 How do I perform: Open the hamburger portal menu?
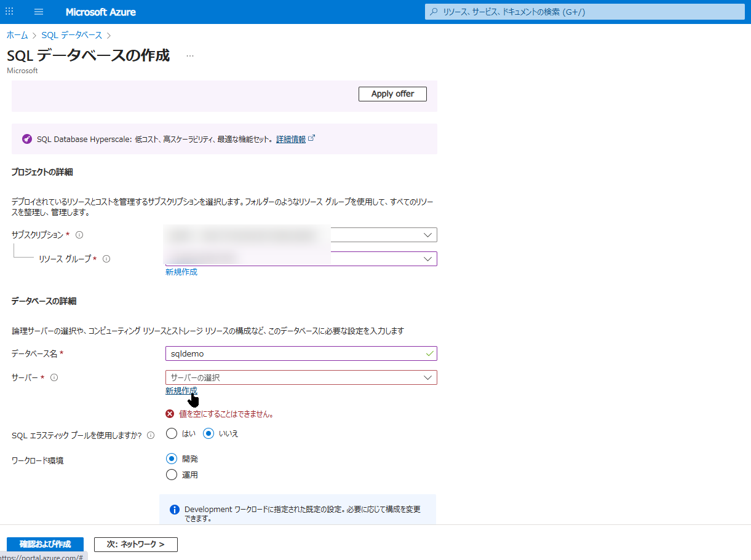pos(39,12)
